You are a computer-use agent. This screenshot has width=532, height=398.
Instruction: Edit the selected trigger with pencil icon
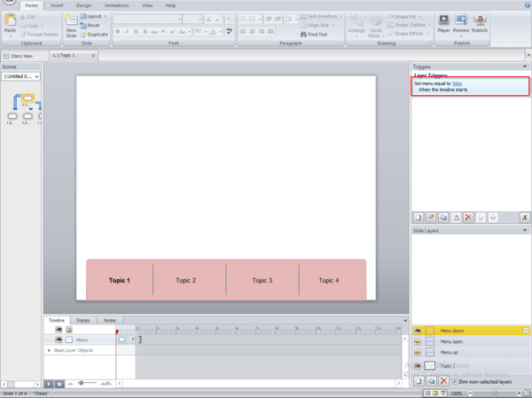tap(431, 217)
